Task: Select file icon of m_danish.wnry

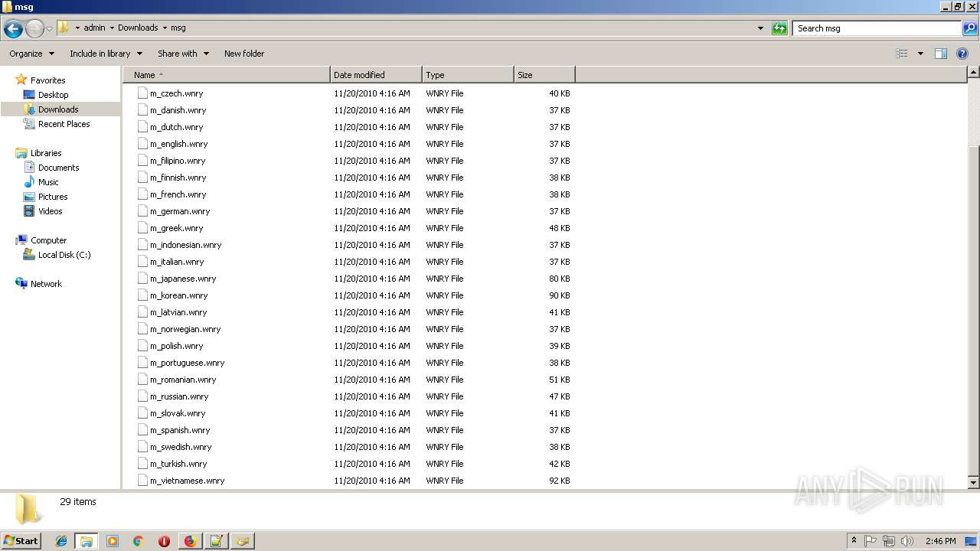Action: pos(142,110)
